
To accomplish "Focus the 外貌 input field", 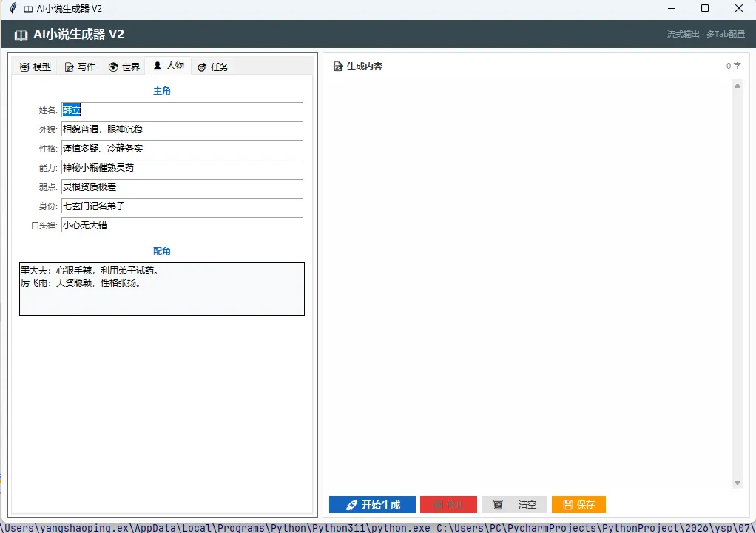I will coord(182,129).
